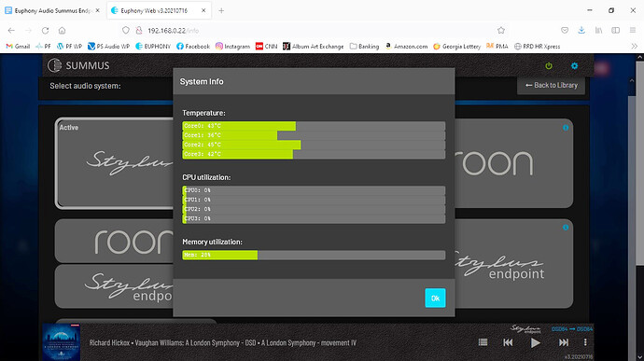Open the EUPHONY bookmark
Viewport: 644px width, 361px height.
click(x=153, y=47)
